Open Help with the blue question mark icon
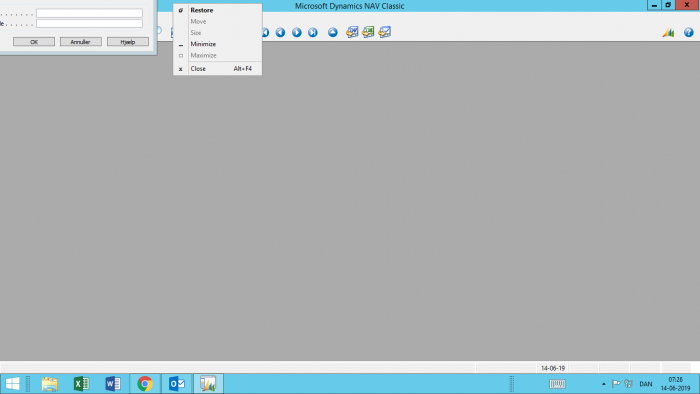The image size is (700, 394). tap(688, 32)
